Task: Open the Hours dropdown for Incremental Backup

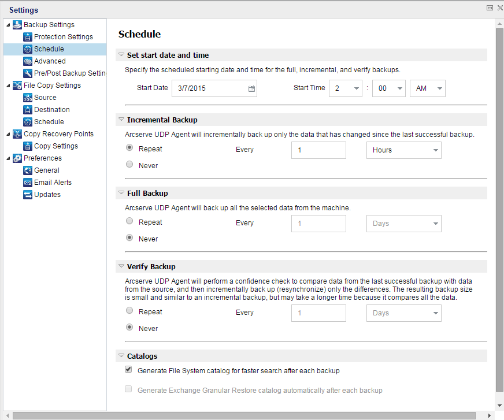Action: pyautogui.click(x=403, y=150)
